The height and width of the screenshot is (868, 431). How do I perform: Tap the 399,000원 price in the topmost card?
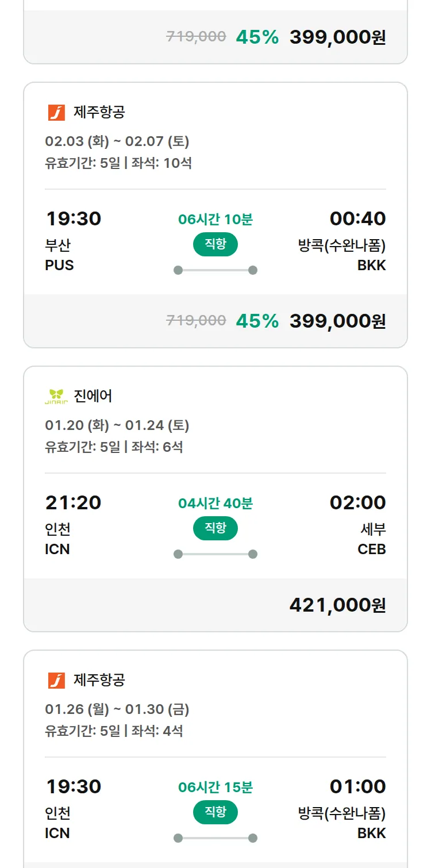point(337,37)
